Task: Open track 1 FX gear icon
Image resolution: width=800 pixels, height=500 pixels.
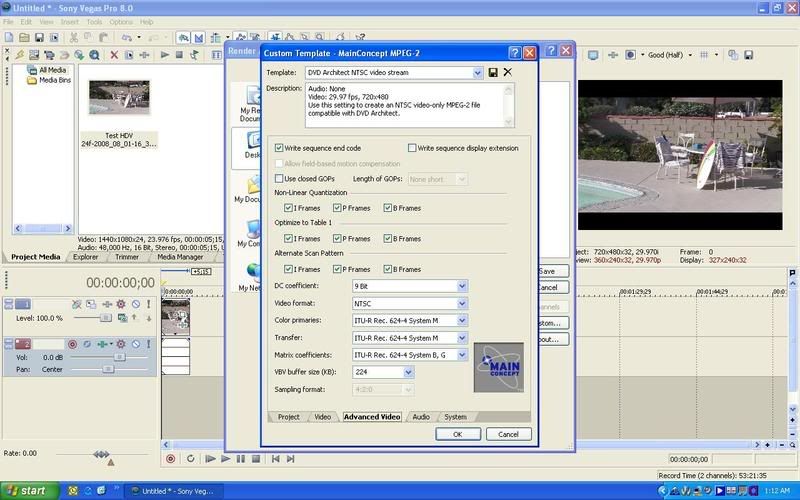Action: 121,304
